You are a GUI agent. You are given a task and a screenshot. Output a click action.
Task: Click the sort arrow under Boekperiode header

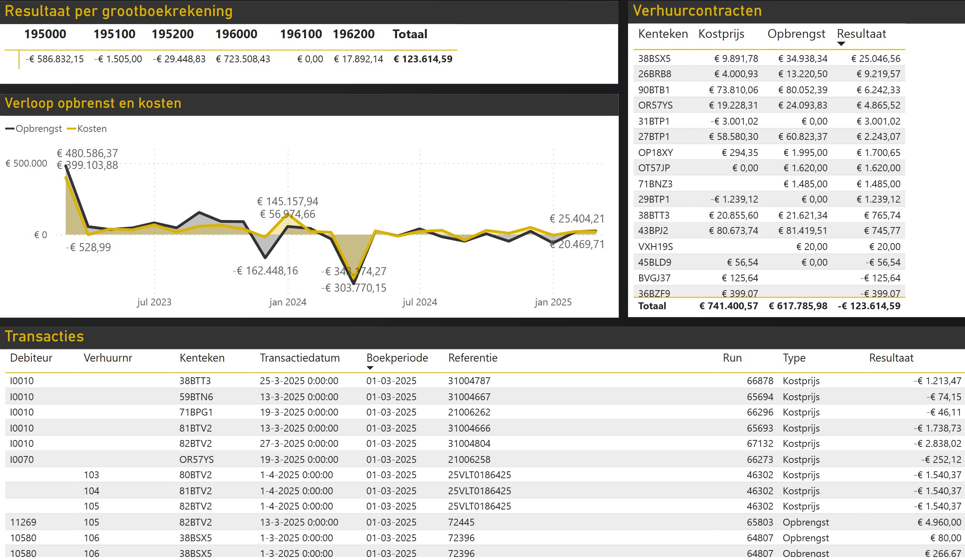369,368
